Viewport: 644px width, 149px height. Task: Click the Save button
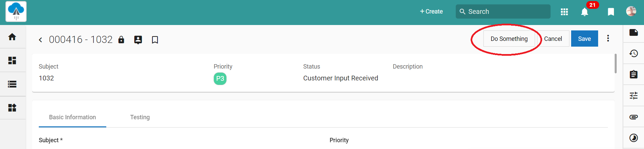click(584, 39)
